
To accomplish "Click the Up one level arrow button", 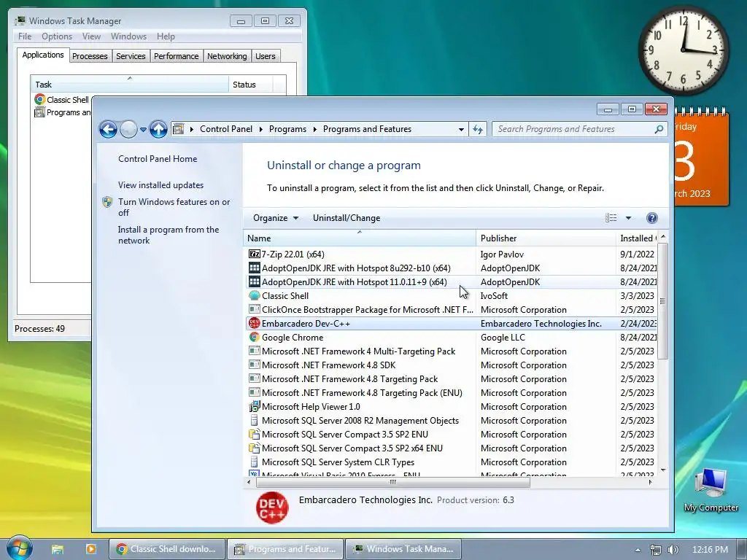I will coord(158,129).
